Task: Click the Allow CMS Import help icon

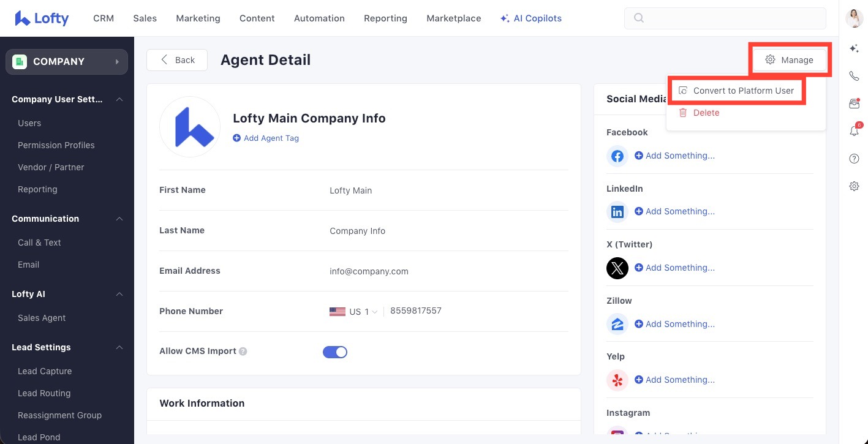Action: coord(243,352)
